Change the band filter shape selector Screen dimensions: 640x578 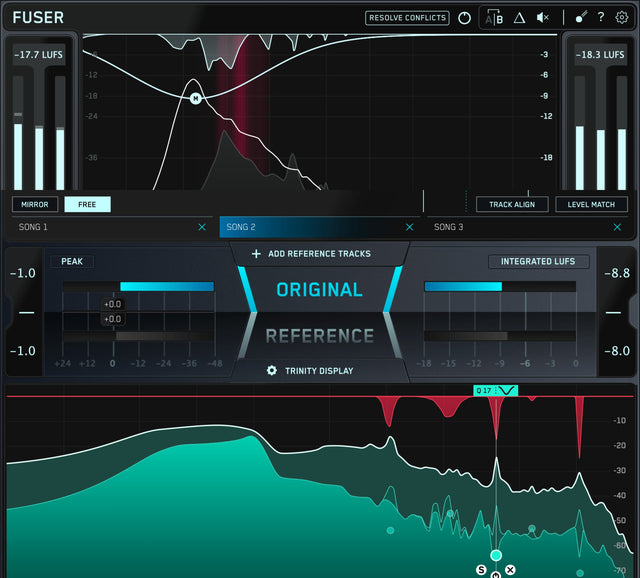[507, 390]
